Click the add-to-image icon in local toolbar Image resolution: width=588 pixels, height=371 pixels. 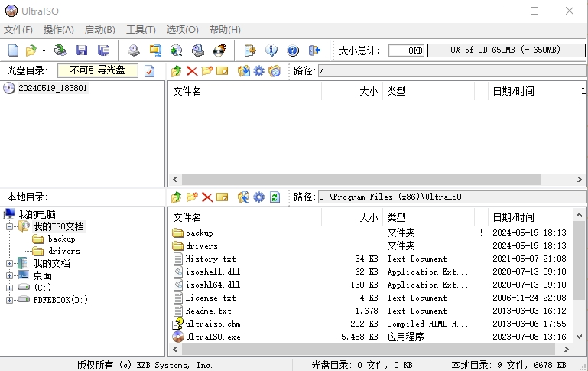point(244,197)
